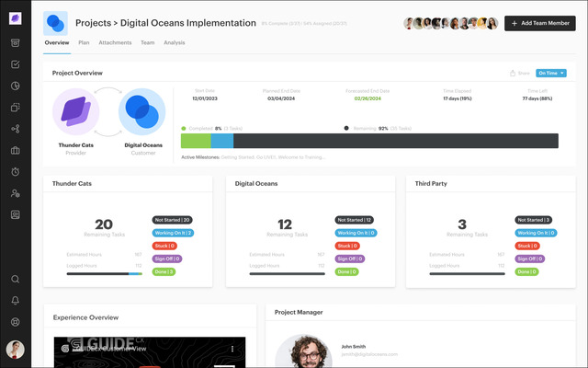The image size is (588, 368).
Task: Click blue in-progress segment of progress bar
Action: (x=222, y=141)
